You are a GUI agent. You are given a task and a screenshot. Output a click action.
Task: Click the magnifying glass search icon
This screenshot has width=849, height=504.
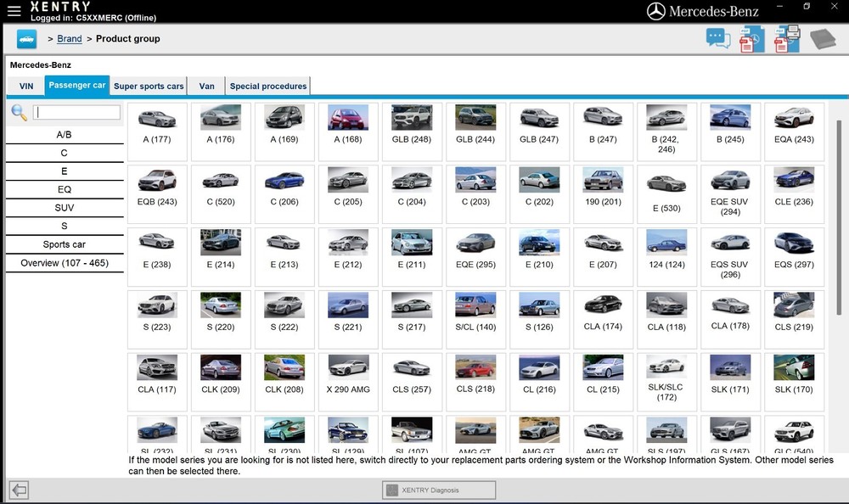tap(20, 111)
